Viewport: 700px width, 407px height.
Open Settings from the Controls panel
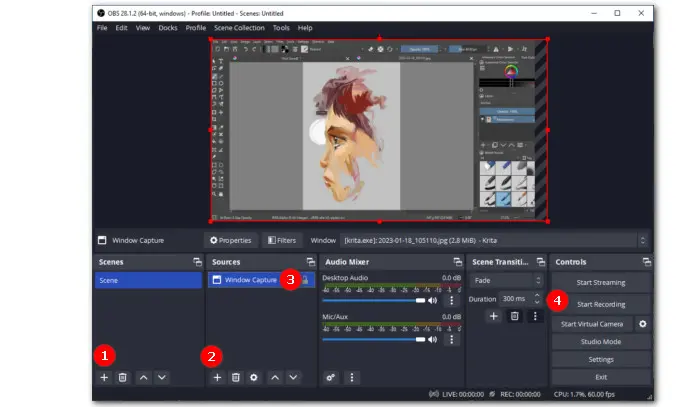pyautogui.click(x=601, y=359)
